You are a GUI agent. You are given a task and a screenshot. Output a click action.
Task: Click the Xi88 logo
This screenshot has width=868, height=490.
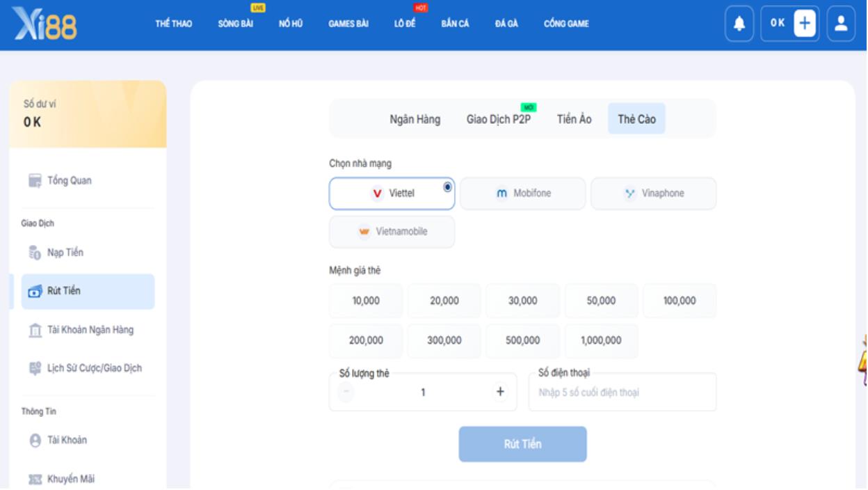pyautogui.click(x=44, y=24)
